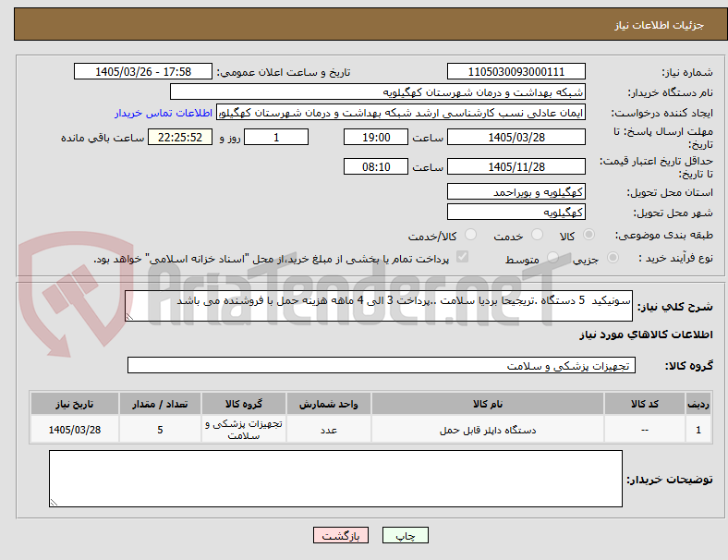The height and width of the screenshot is (560, 728).
Task: Click the تاریخ نیاز column header
Action: coord(74,404)
